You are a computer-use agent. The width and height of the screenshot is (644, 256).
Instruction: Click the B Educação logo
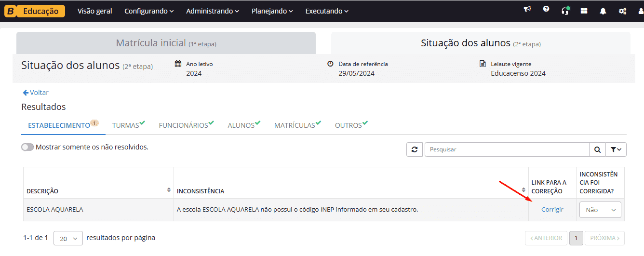[35, 11]
